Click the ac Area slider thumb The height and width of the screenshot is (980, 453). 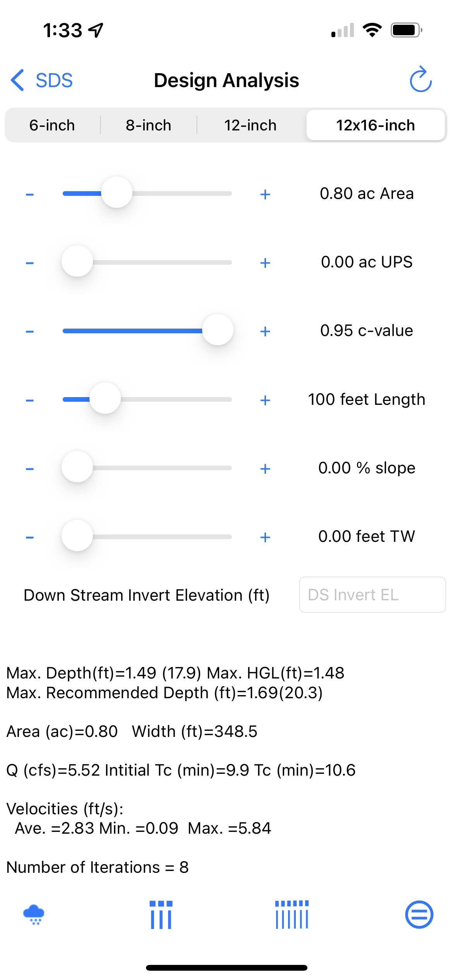tap(117, 193)
